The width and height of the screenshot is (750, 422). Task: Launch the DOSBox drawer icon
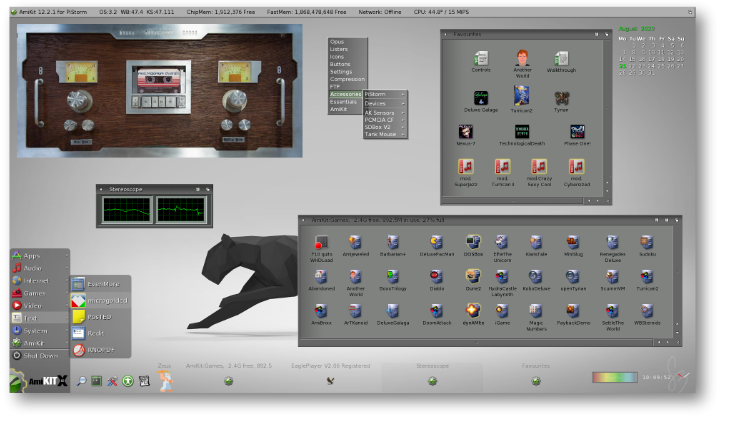click(x=473, y=242)
